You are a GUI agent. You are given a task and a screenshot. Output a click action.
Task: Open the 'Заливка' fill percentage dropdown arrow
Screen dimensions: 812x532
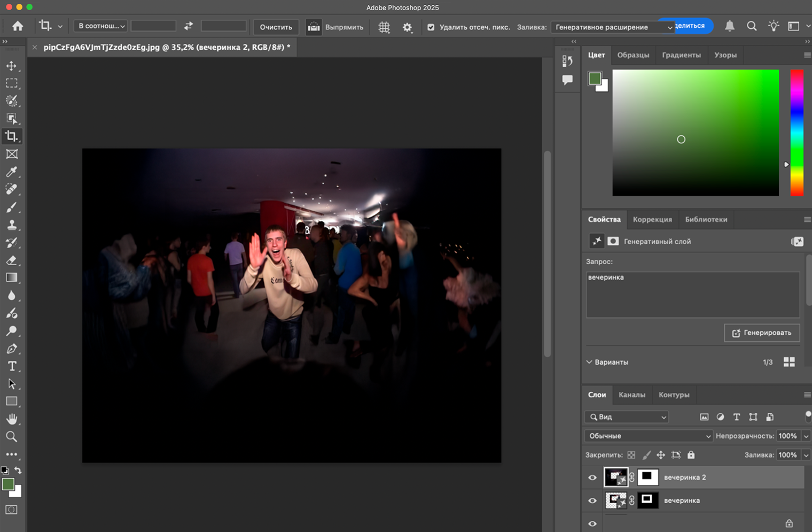coord(806,455)
